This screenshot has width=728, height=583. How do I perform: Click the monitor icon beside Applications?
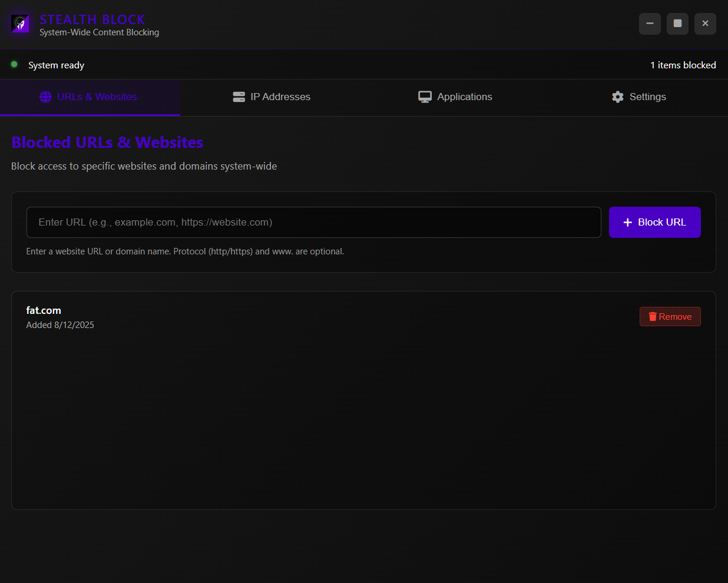tap(425, 97)
